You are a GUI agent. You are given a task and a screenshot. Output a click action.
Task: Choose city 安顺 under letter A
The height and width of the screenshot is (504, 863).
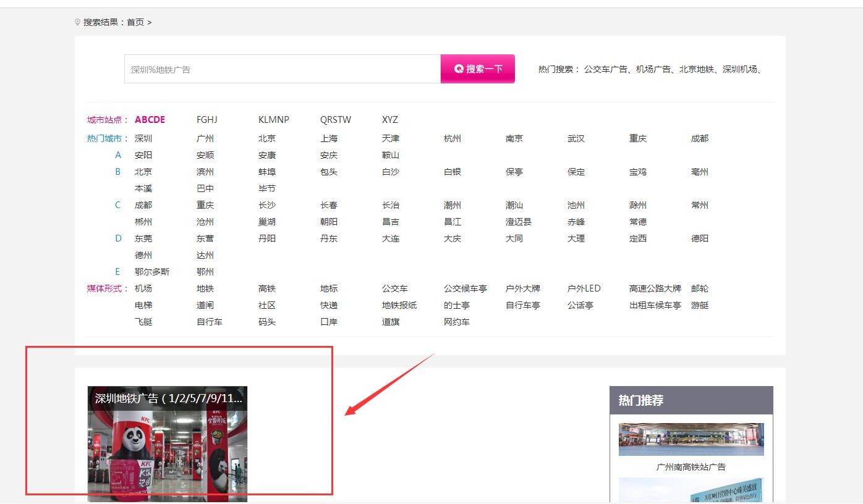point(205,155)
